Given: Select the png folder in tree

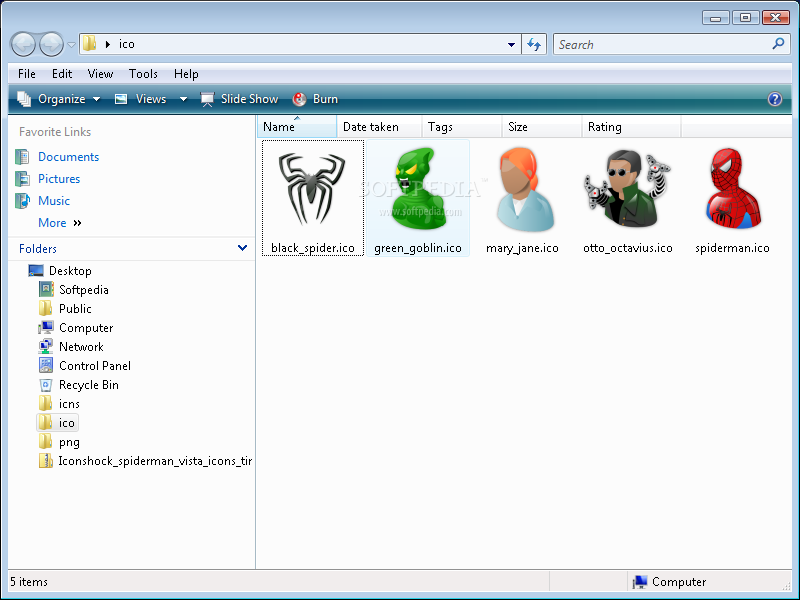Looking at the screenshot, I should [x=69, y=442].
